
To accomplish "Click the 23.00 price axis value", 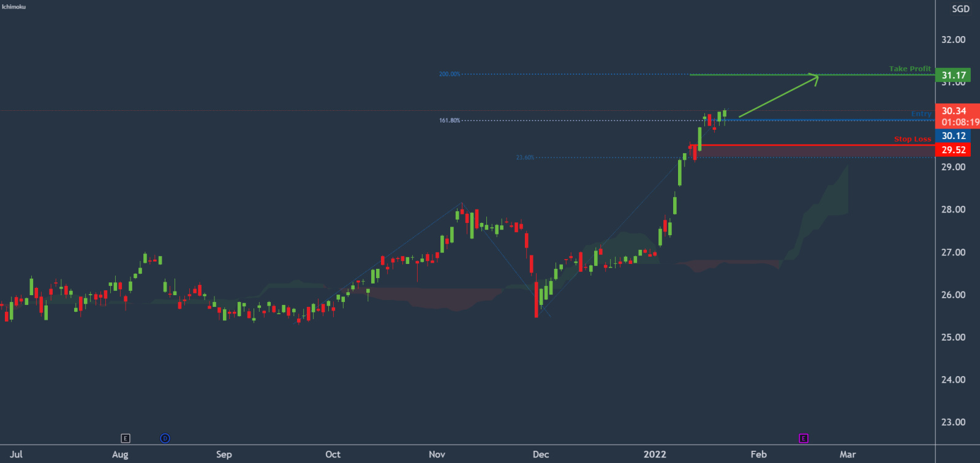I will tap(953, 422).
